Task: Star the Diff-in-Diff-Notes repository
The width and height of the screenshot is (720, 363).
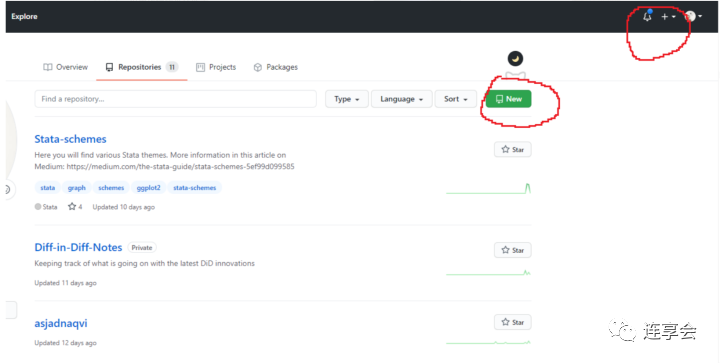Action: (512, 250)
